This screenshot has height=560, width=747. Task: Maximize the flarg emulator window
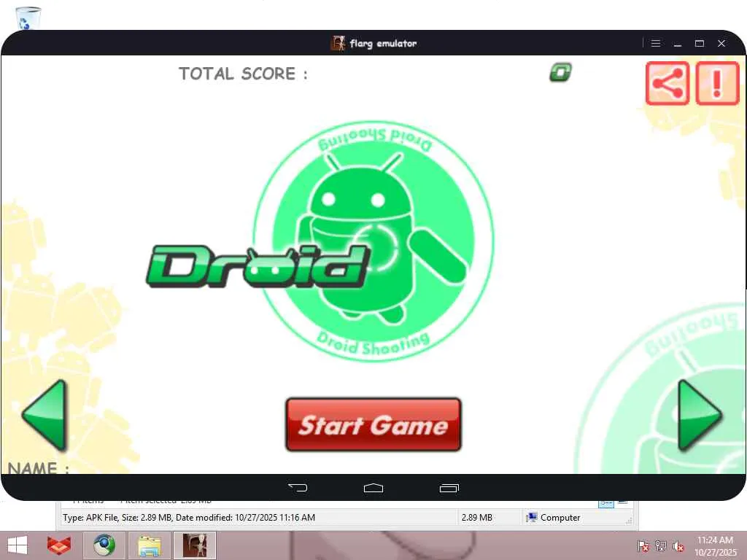[700, 43]
